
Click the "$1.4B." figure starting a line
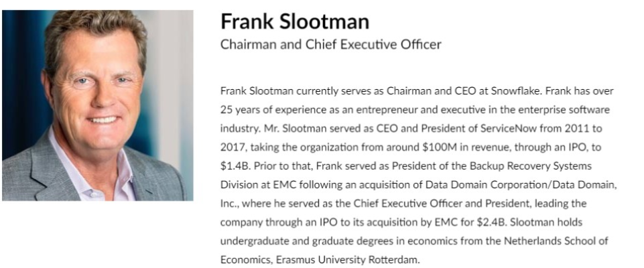(235, 166)
